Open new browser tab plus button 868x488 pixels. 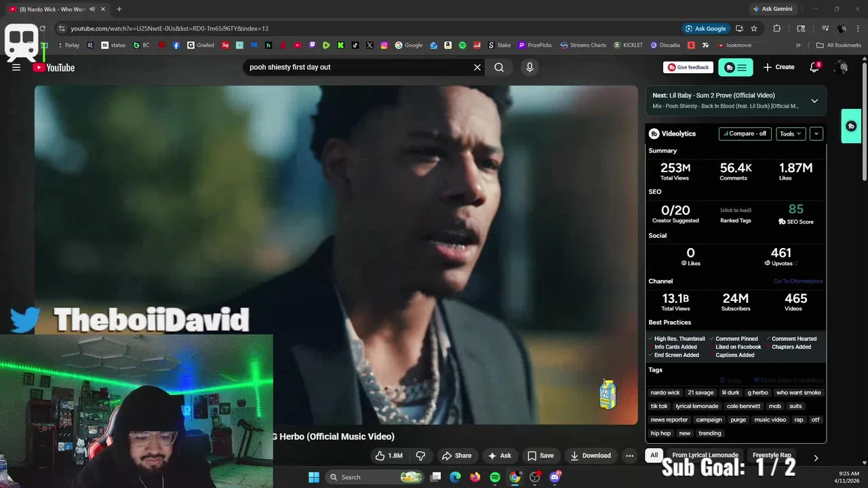[x=119, y=9]
